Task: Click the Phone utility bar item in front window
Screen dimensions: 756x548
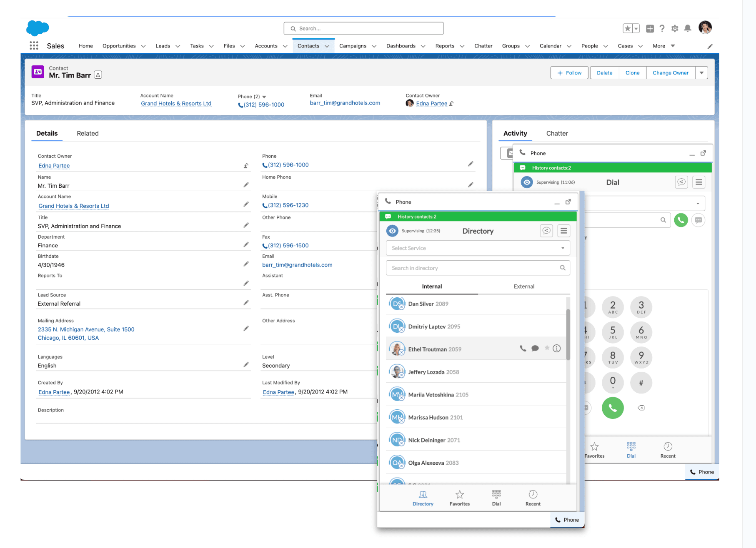Action: [x=567, y=520]
